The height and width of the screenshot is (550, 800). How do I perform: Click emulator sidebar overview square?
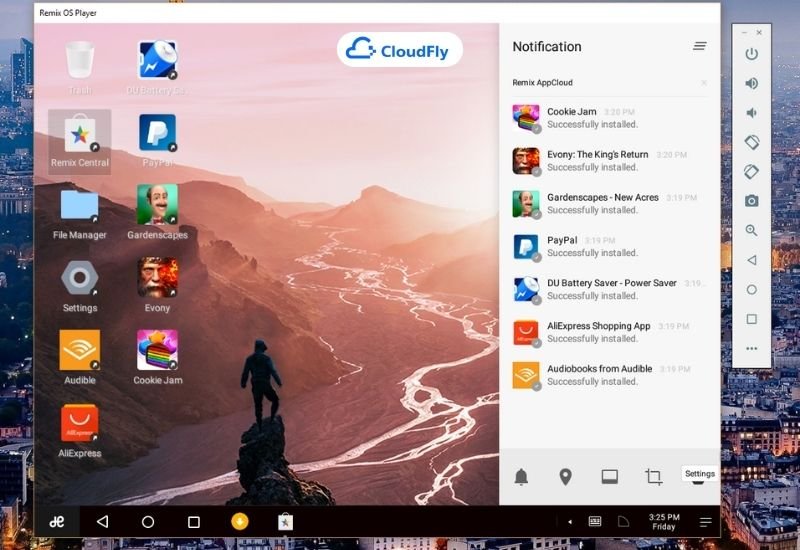coord(752,319)
